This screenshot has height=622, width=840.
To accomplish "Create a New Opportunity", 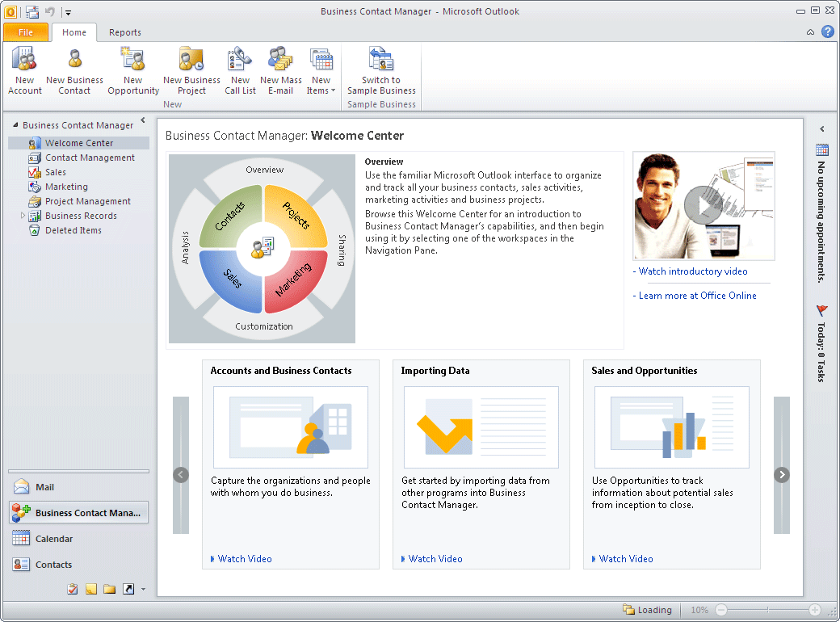I will tap(132, 71).
